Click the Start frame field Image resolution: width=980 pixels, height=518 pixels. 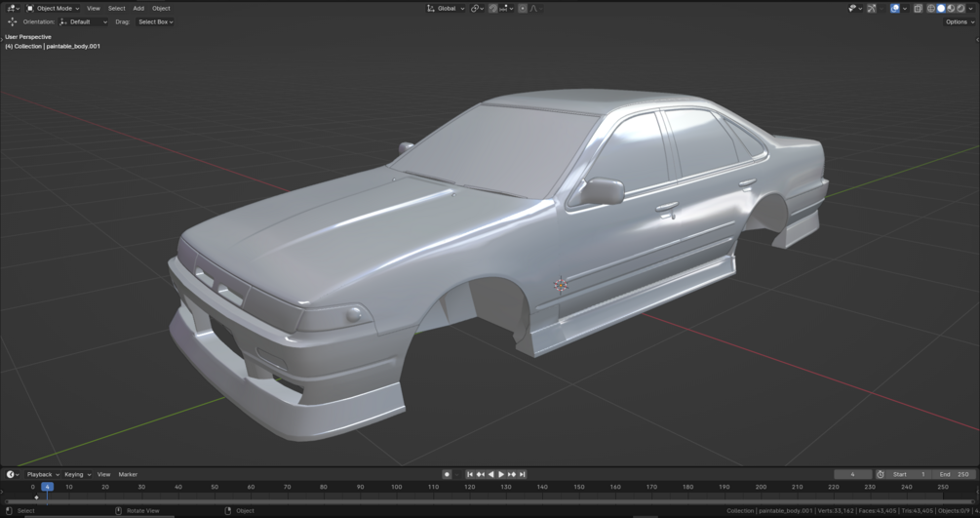click(908, 474)
